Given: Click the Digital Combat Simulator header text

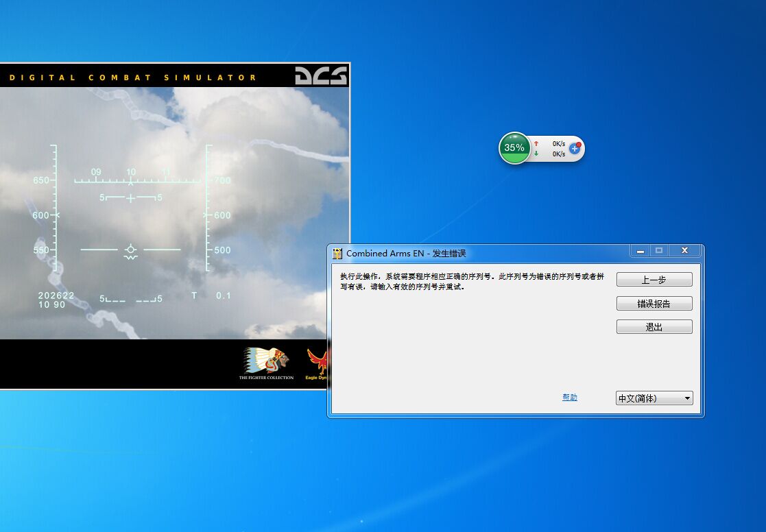Looking at the screenshot, I should 133,77.
